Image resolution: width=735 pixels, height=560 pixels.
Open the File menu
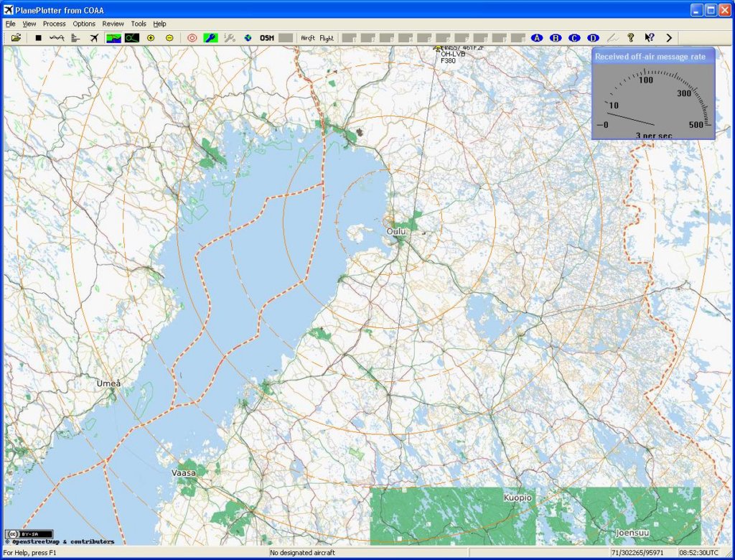click(10, 24)
